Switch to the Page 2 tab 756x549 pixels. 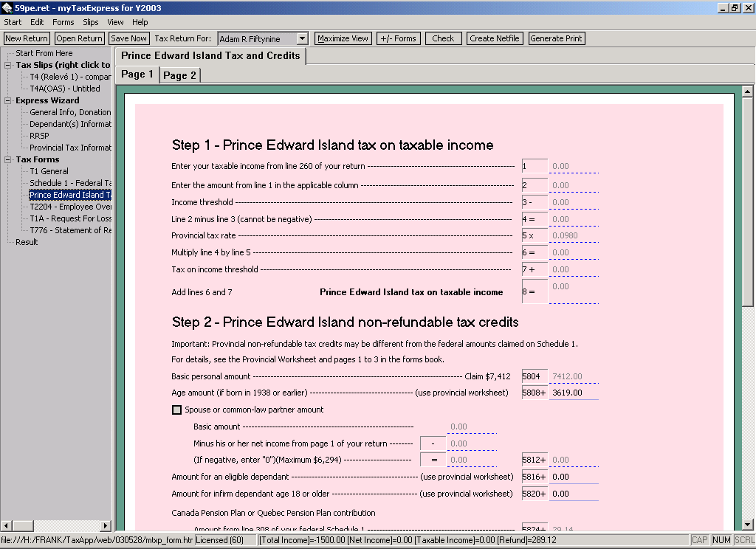tap(179, 75)
